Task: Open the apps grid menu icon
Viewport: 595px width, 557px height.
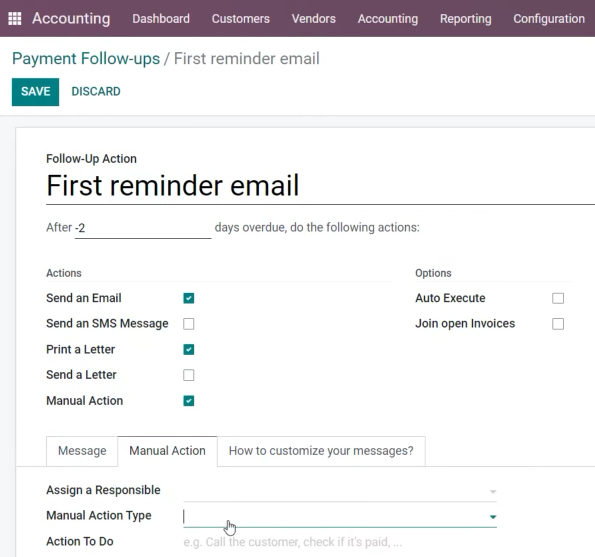Action: (x=15, y=19)
